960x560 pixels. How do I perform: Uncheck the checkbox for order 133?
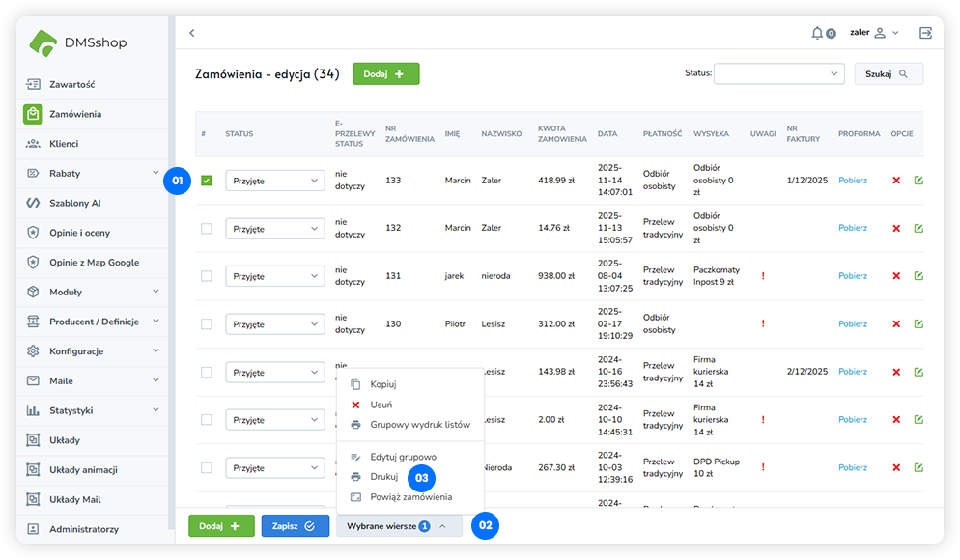[207, 181]
